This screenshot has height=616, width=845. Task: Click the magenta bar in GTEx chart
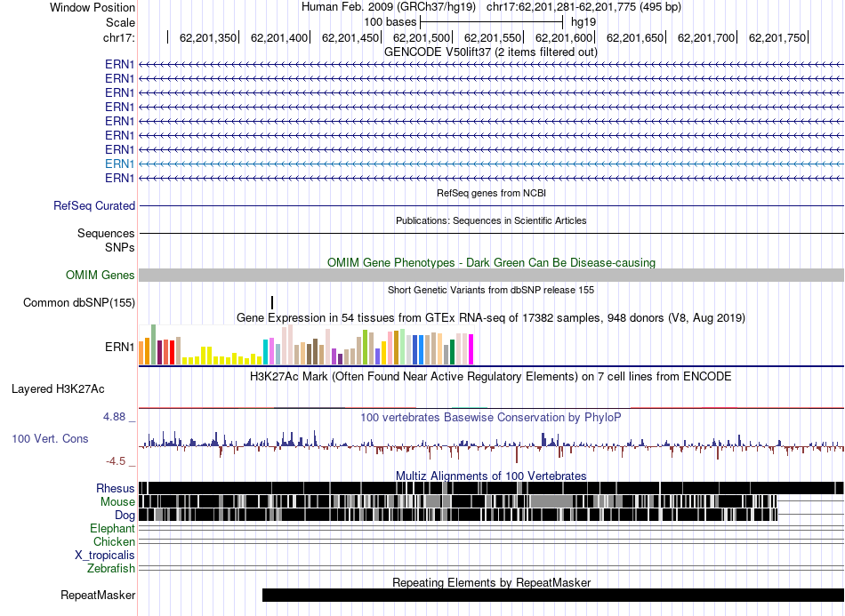point(471,349)
